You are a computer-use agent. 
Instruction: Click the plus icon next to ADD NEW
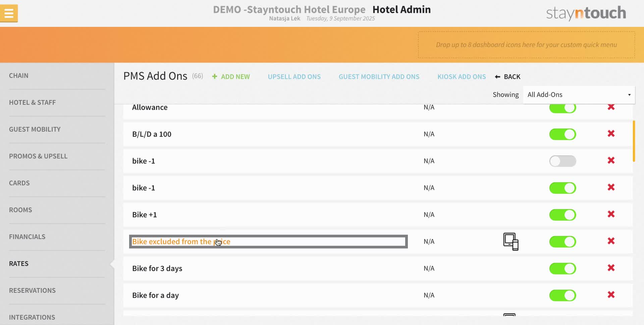(x=215, y=77)
